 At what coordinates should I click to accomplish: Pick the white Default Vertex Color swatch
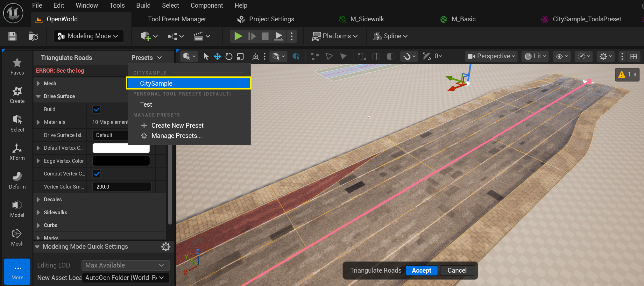point(121,148)
